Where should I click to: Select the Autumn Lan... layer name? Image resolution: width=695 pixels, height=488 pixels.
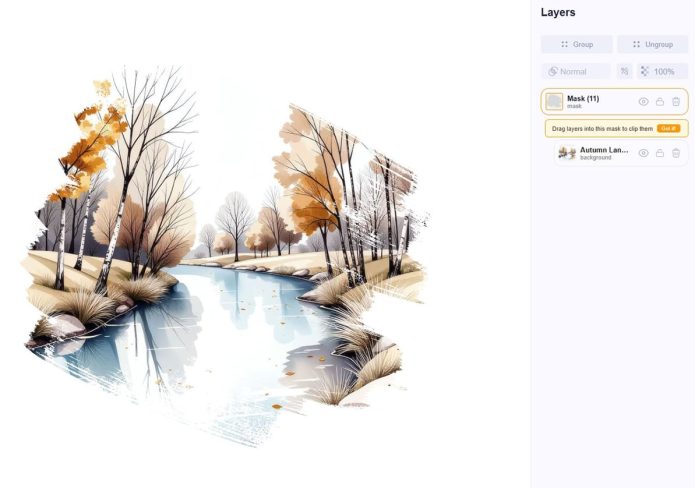[x=604, y=150]
